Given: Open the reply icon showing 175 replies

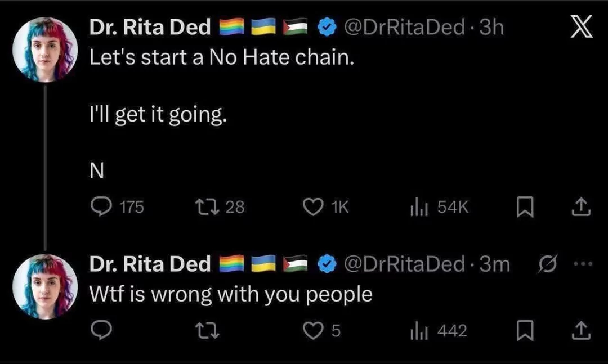Looking at the screenshot, I should (102, 208).
